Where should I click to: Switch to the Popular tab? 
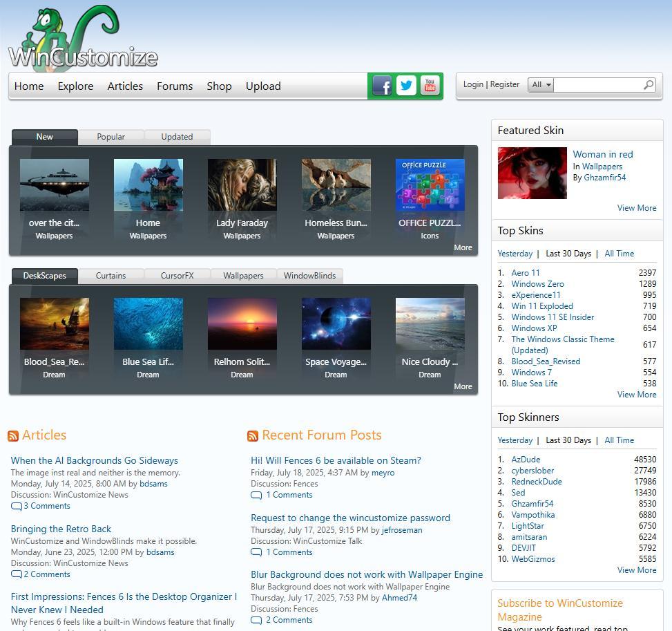point(111,137)
